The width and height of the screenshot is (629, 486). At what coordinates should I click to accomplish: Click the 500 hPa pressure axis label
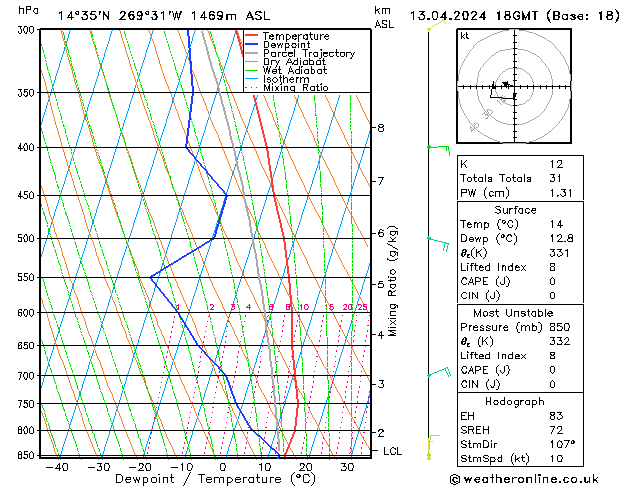click(28, 239)
